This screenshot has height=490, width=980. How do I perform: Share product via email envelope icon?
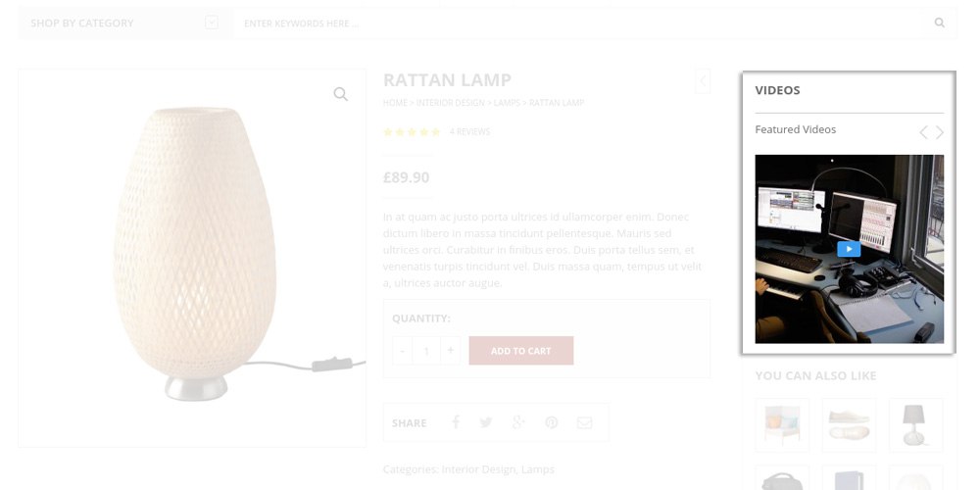point(584,422)
